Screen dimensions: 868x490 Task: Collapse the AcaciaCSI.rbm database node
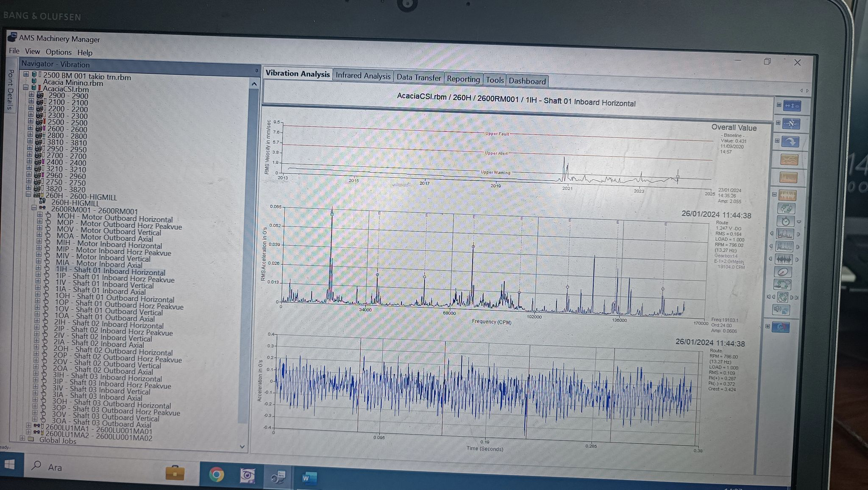pyautogui.click(x=26, y=87)
